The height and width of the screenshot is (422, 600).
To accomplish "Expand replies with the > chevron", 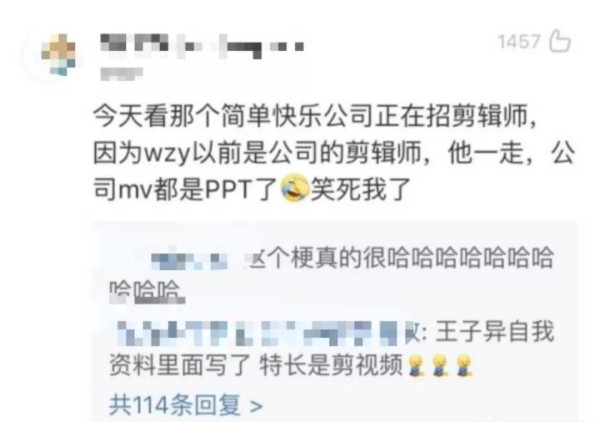I will coord(256,406).
